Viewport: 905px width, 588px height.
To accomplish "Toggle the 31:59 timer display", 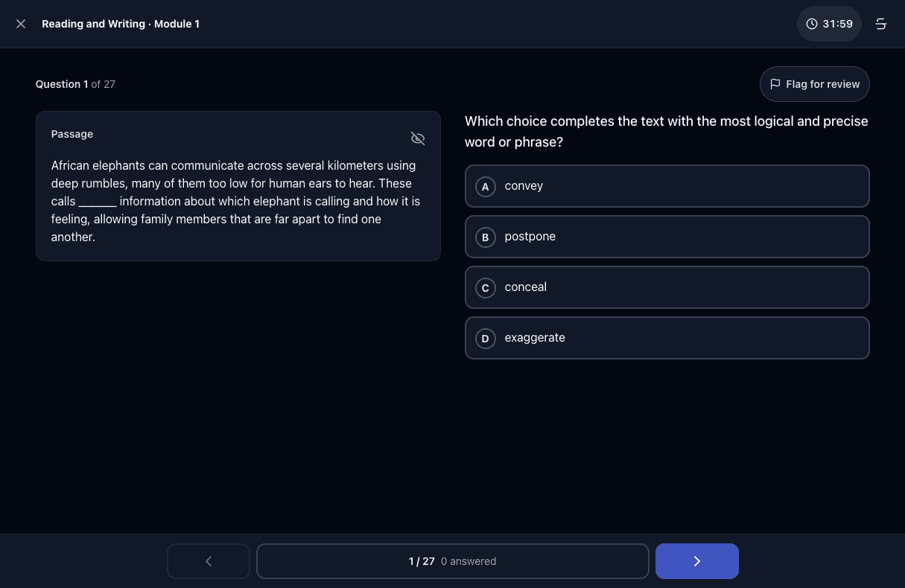I will pyautogui.click(x=830, y=24).
